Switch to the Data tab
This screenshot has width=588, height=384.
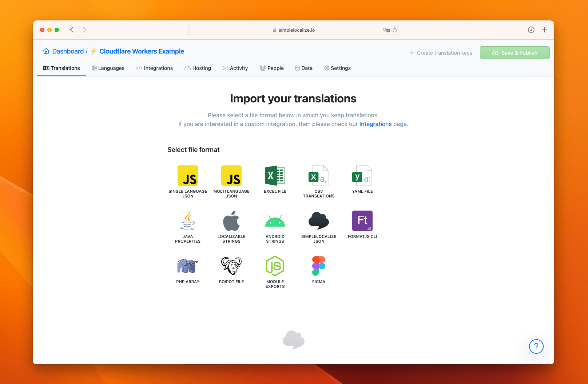tap(304, 68)
